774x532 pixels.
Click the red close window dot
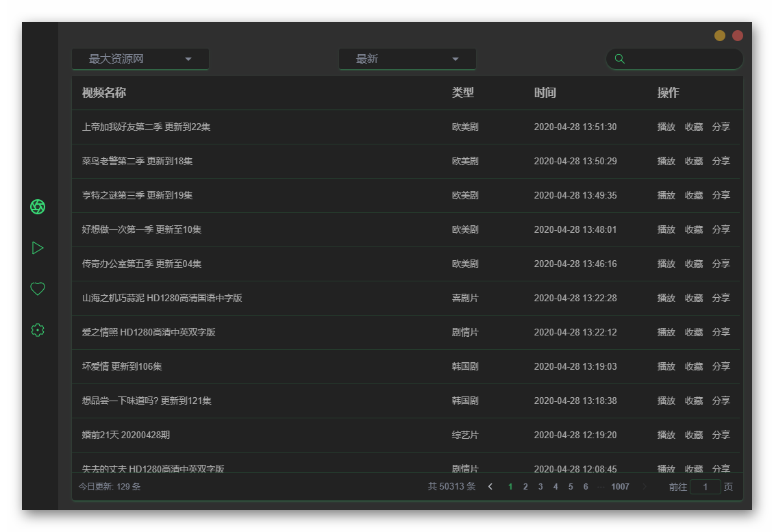click(x=738, y=36)
